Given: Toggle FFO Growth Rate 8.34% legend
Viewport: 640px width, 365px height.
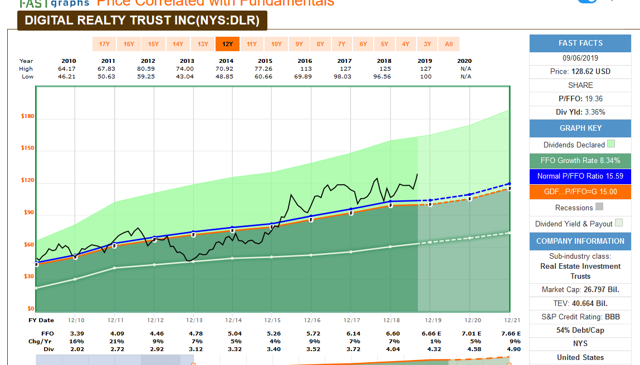Looking at the screenshot, I should point(580,160).
